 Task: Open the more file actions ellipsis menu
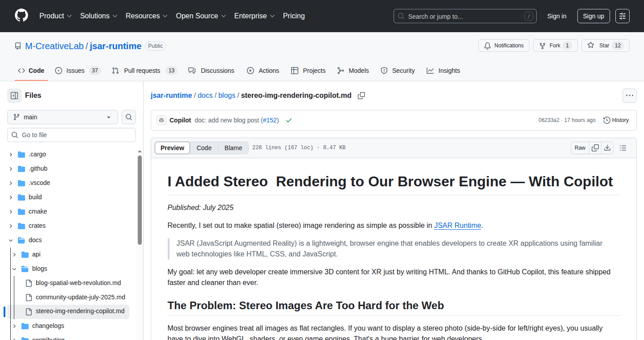pyautogui.click(x=630, y=96)
